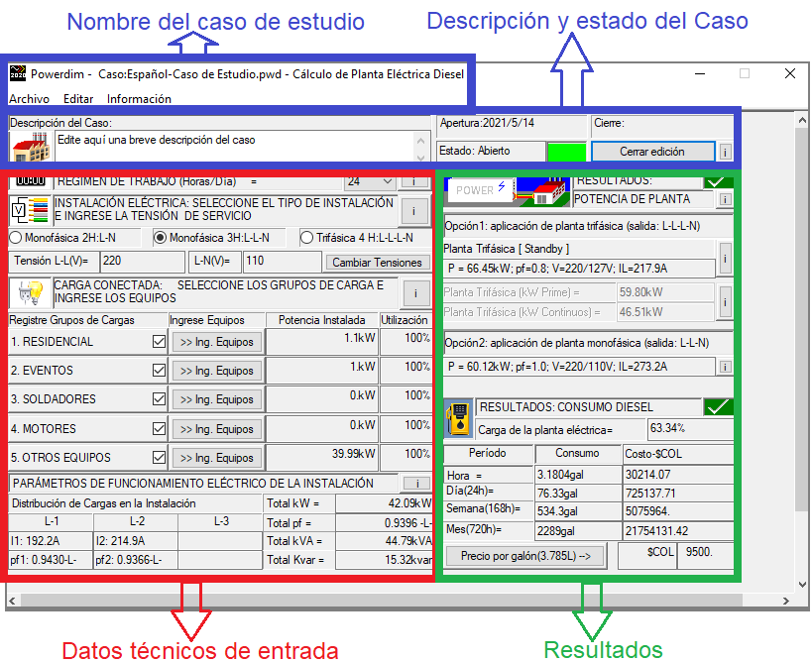Click the green estado color indicator
This screenshot has height=662, width=812.
(x=566, y=152)
